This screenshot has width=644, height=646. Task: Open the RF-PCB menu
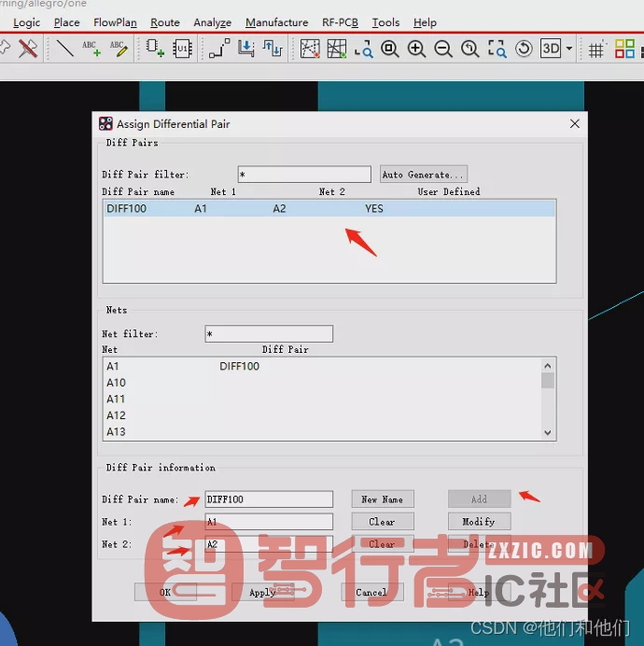point(340,22)
